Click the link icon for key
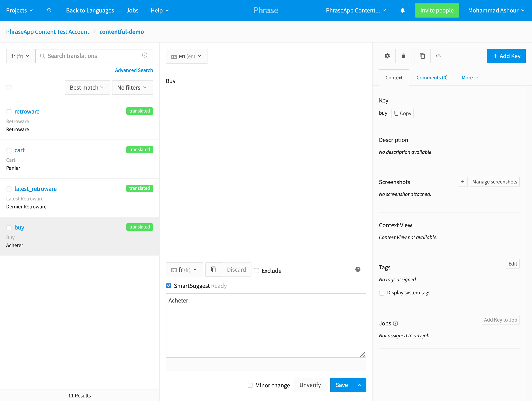 click(439, 56)
